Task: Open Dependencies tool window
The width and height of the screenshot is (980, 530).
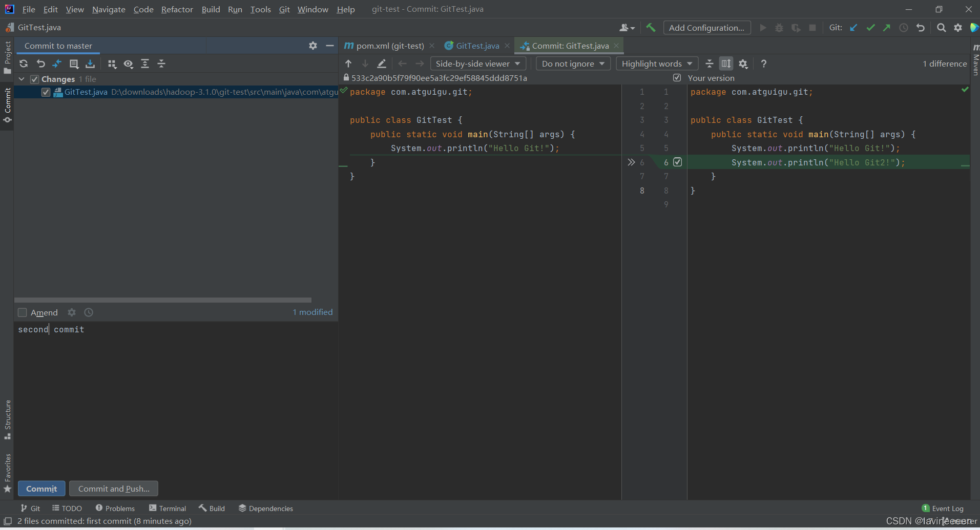Action: 265,508
